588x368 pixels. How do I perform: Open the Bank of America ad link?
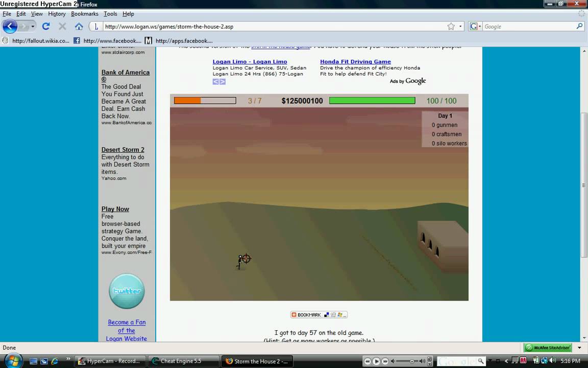(125, 76)
